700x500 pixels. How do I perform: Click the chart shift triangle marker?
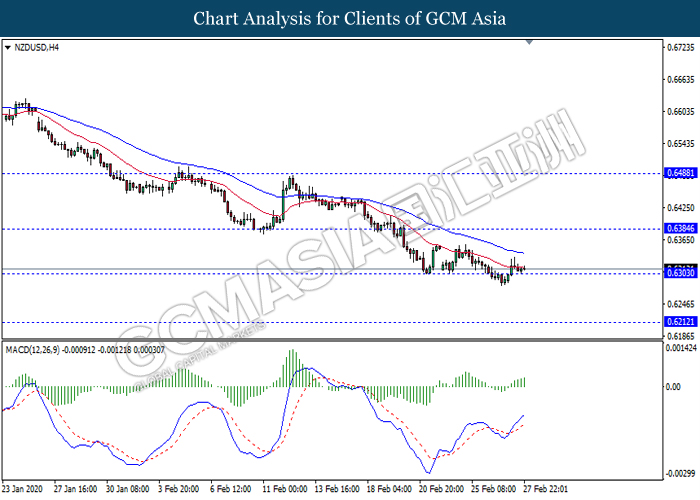(529, 42)
